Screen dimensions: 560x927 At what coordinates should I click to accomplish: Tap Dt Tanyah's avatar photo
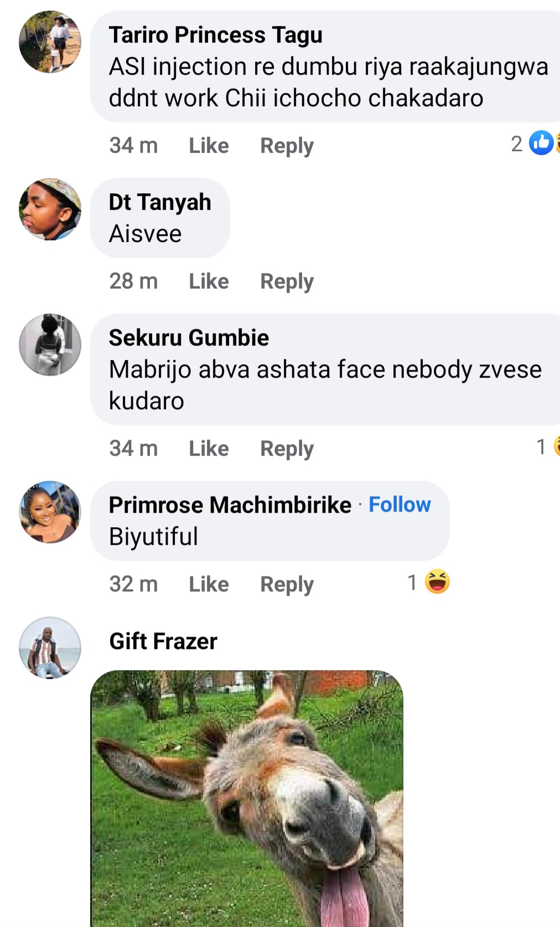[x=50, y=209]
